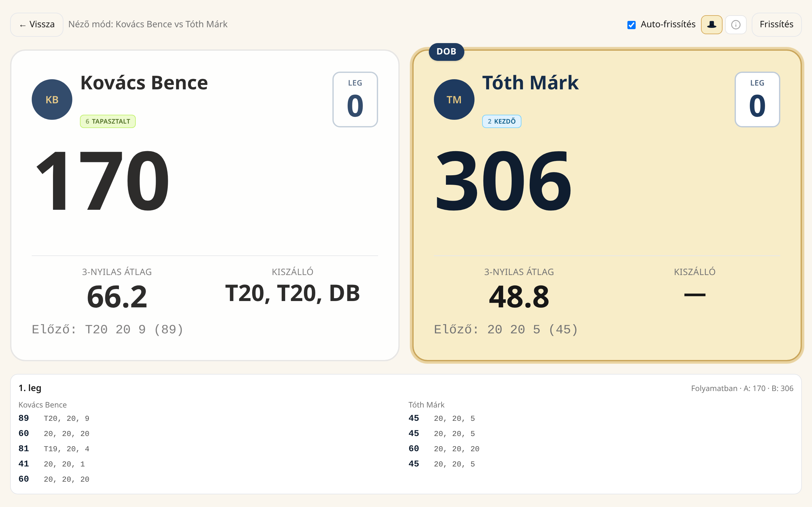Open the info circle icon

736,24
